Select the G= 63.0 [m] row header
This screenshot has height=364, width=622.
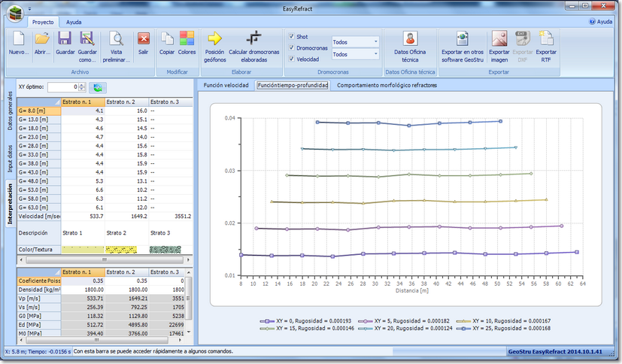(39, 208)
